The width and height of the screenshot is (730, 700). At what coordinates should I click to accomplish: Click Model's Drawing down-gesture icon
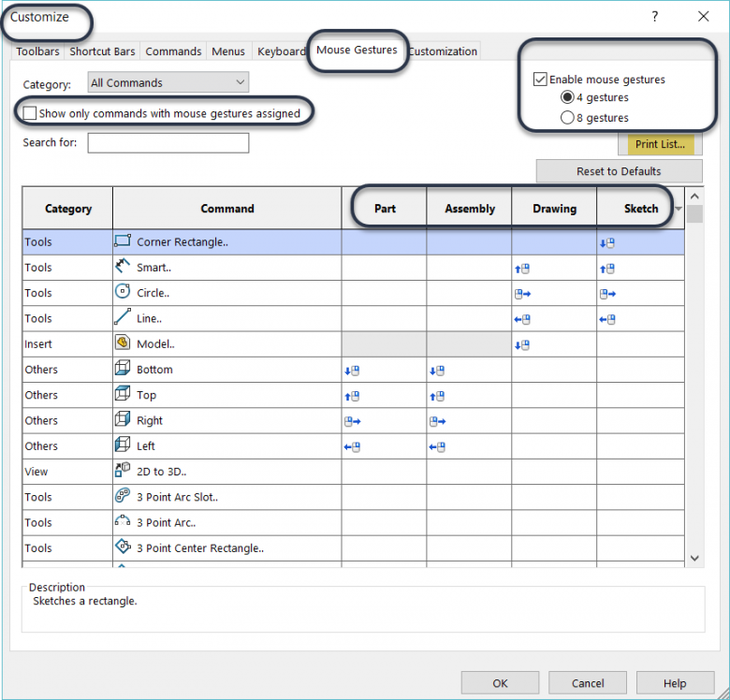tap(522, 345)
